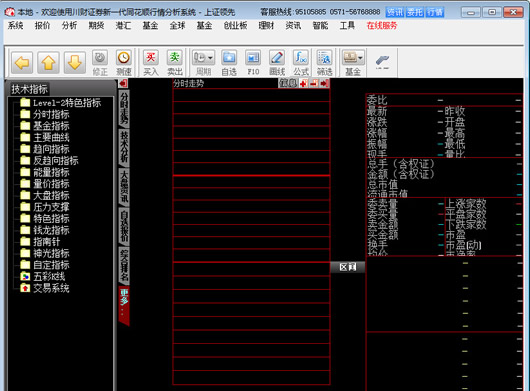Expand the 分时指标 folder
The height and width of the screenshot is (391, 530).
click(45, 114)
